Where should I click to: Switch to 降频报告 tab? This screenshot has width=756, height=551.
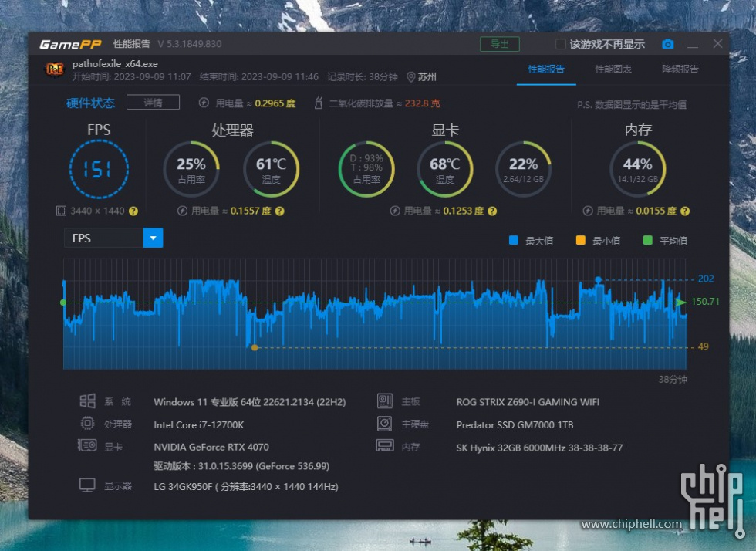tap(680, 69)
